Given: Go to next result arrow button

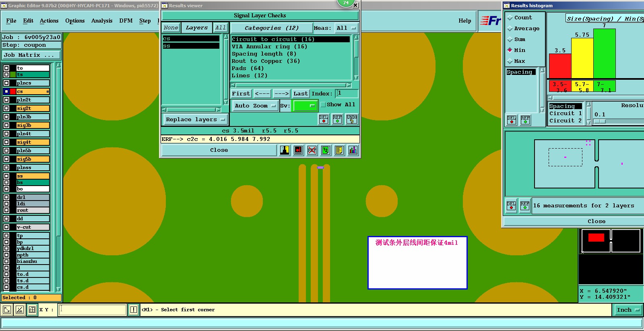Looking at the screenshot, I should [281, 93].
